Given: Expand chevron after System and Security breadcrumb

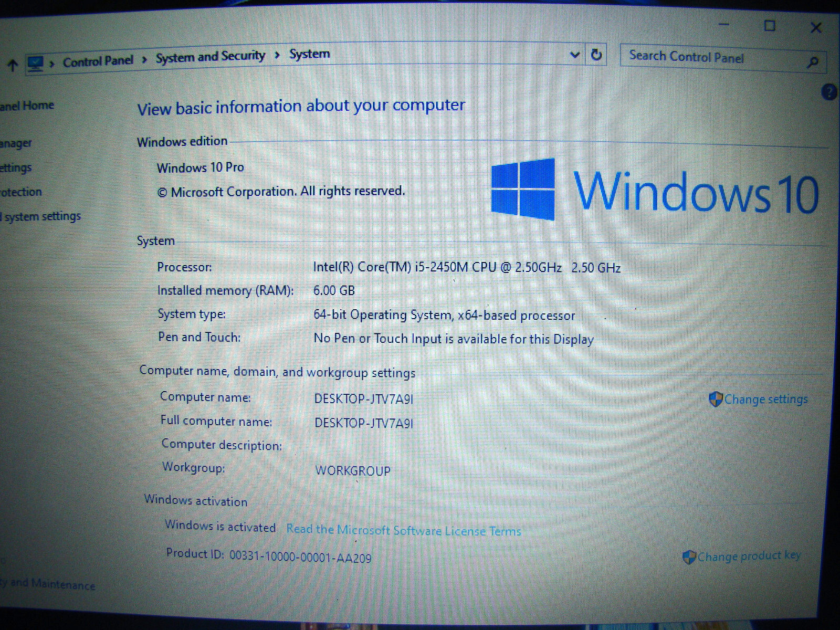Looking at the screenshot, I should (277, 55).
